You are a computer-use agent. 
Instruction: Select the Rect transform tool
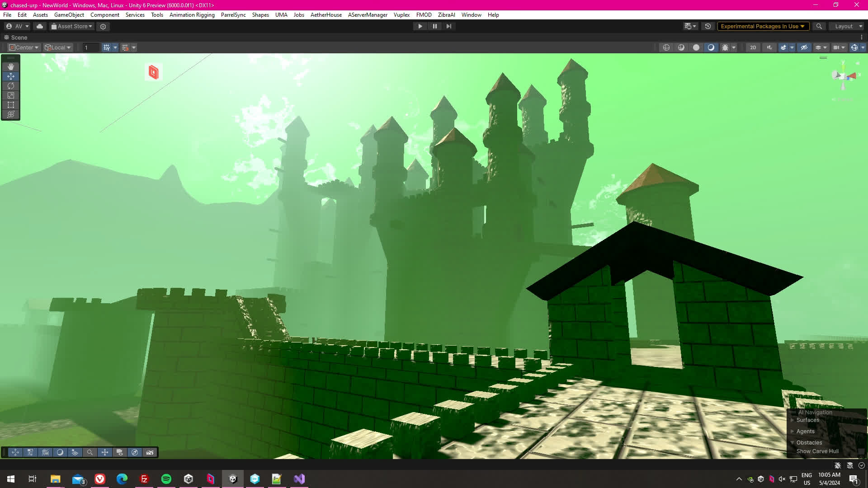coord(11,105)
